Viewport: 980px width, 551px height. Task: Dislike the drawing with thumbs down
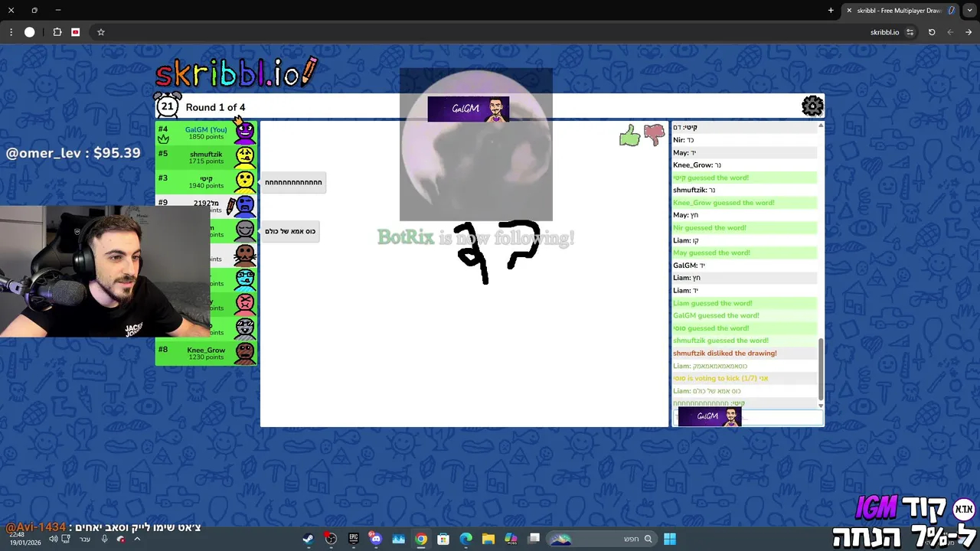click(x=654, y=135)
